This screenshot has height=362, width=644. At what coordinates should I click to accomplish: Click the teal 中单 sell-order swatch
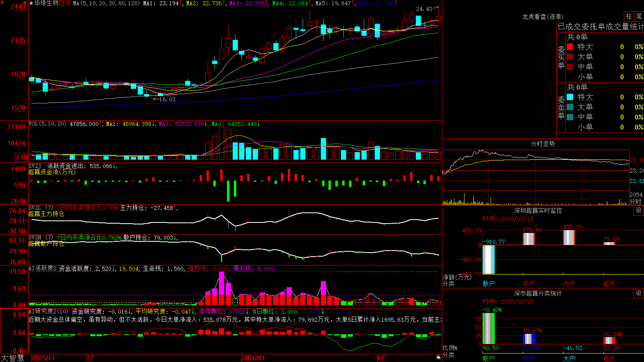pyautogui.click(x=570, y=117)
